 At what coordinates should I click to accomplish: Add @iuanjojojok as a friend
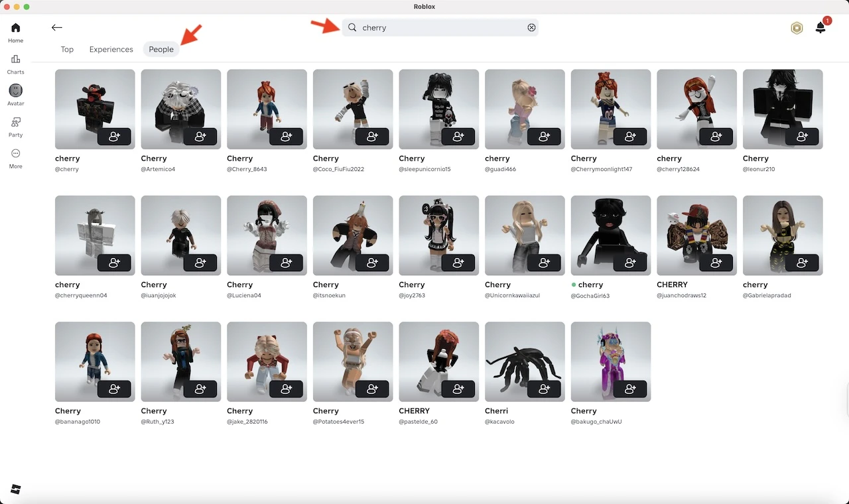coord(200,263)
